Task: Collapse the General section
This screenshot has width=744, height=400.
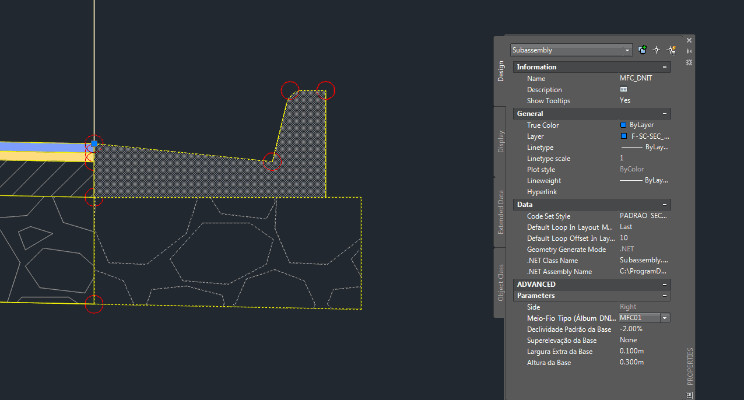Action: click(x=665, y=114)
